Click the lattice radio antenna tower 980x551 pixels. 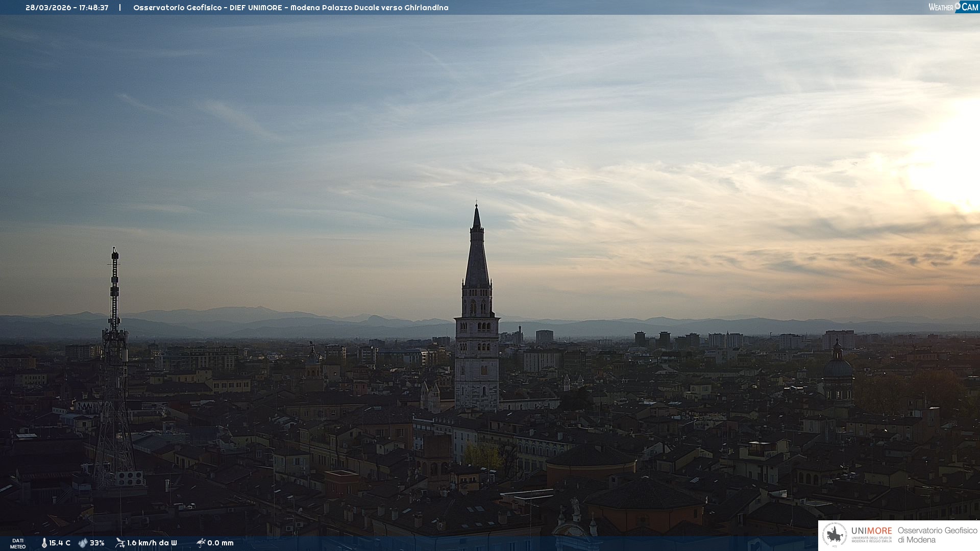114,357
